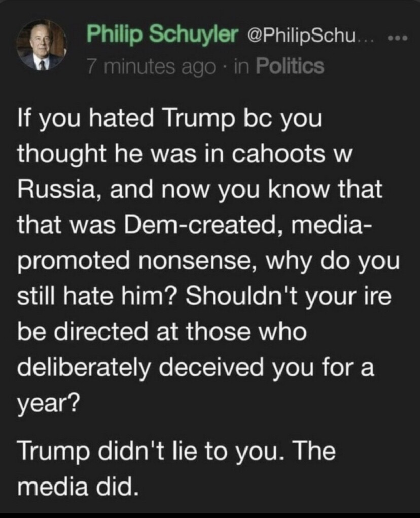This screenshot has width=420, height=518.
Task: Click the 'Trump didn't lie to you' paragraph
Action: tap(177, 468)
